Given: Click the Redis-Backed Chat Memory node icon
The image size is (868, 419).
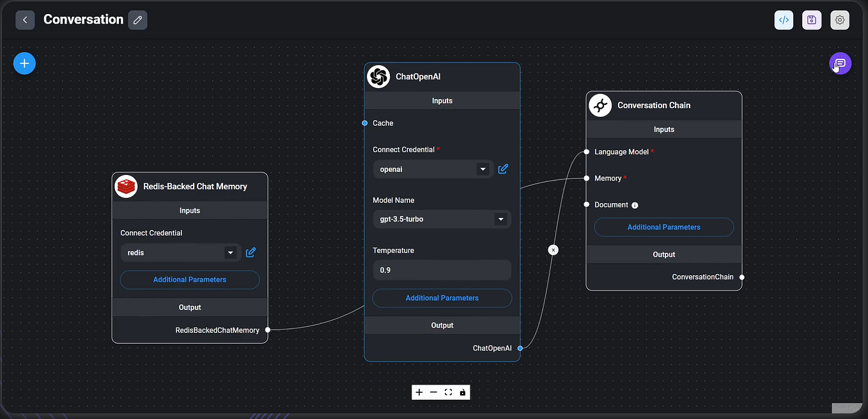Looking at the screenshot, I should pyautogui.click(x=125, y=186).
